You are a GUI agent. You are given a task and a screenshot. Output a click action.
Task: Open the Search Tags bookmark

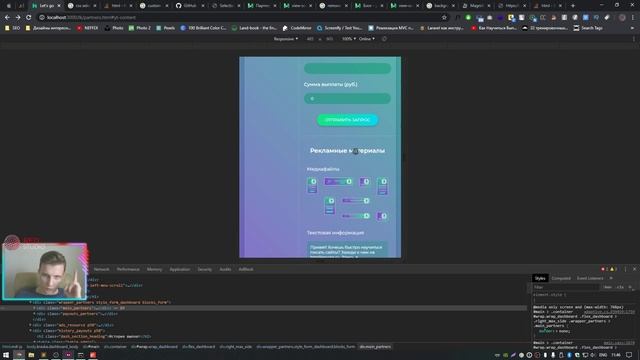[x=588, y=28]
